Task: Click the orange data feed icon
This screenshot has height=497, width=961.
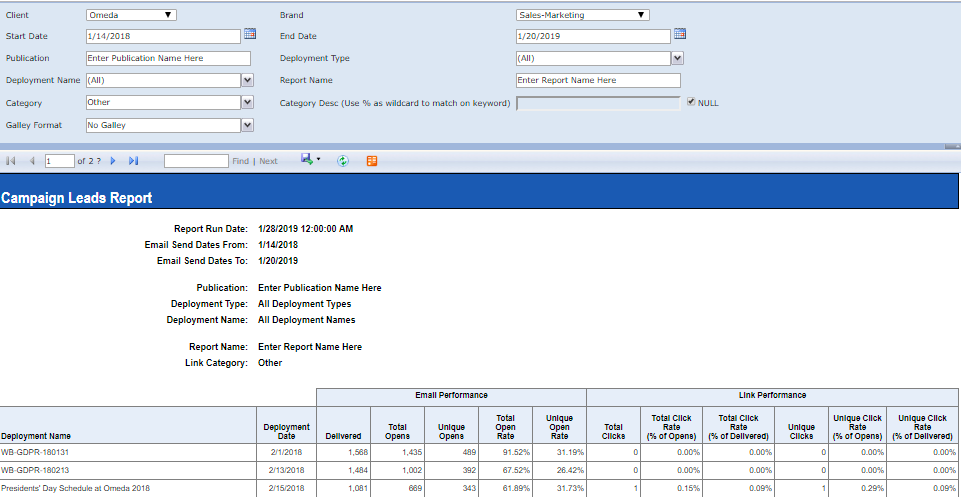Action: click(x=372, y=161)
